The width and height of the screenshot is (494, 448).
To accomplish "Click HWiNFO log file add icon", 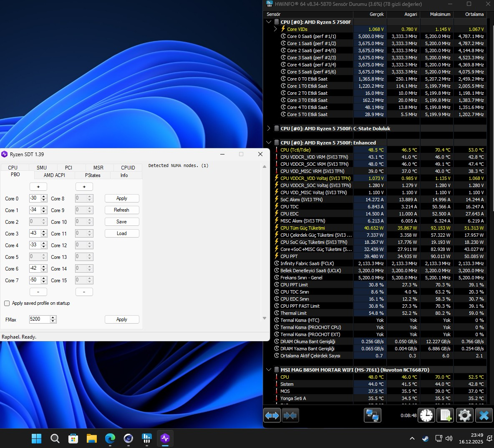I will [446, 415].
